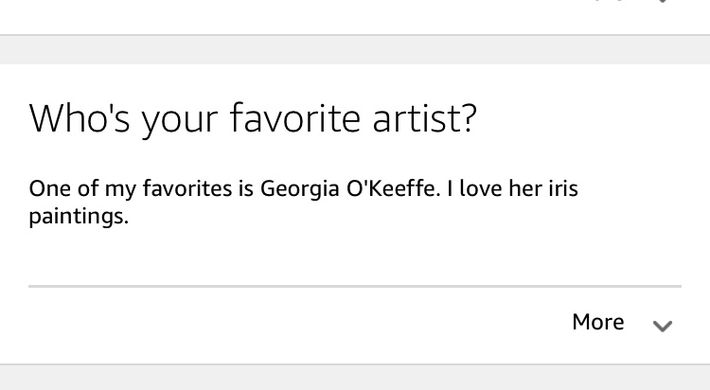
Task: Click "iris" at the end of first answer line
Action: pyautogui.click(x=563, y=188)
